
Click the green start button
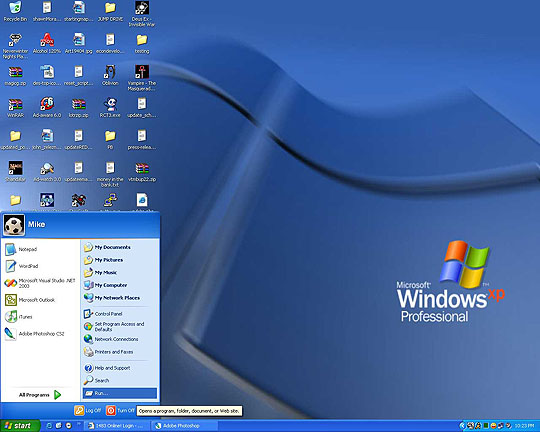point(20,426)
